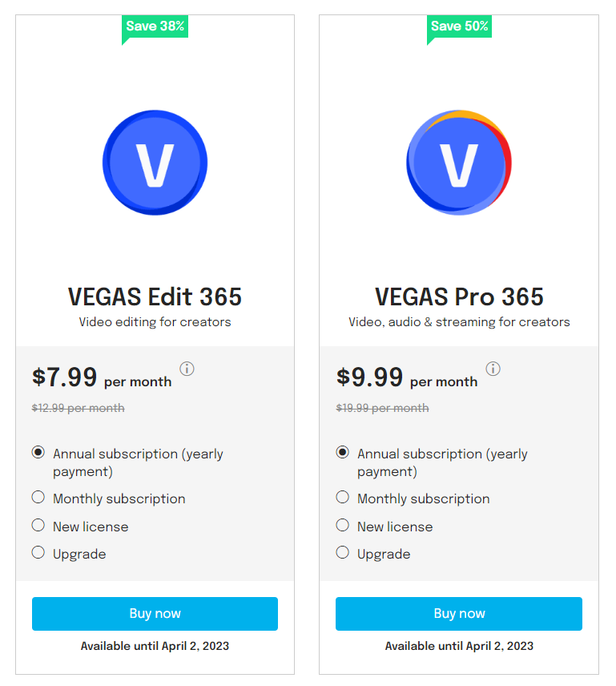Click the struck-through $12.99 per month price

(x=79, y=408)
